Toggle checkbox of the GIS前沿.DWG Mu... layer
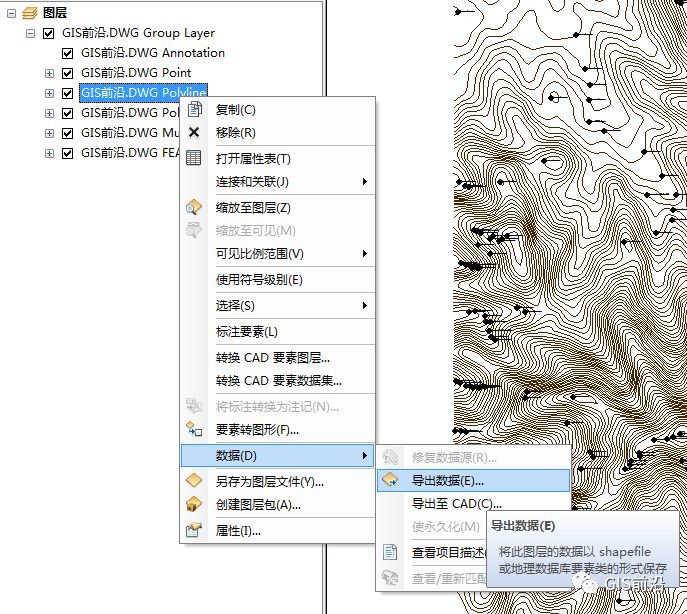687x614 pixels. 67,133
